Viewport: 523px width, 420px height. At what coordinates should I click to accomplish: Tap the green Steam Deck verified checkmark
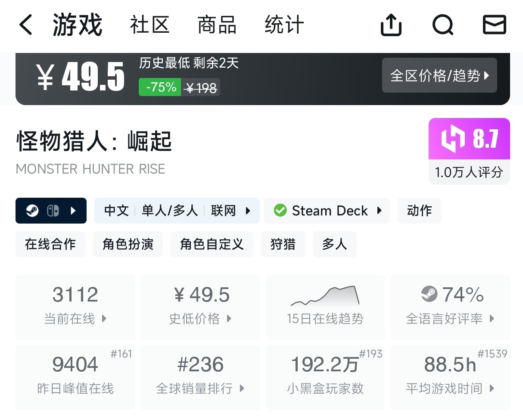280,211
